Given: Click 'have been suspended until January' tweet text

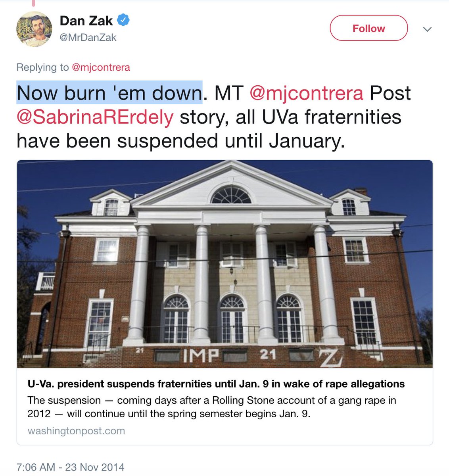Looking at the screenshot, I should tap(180, 141).
